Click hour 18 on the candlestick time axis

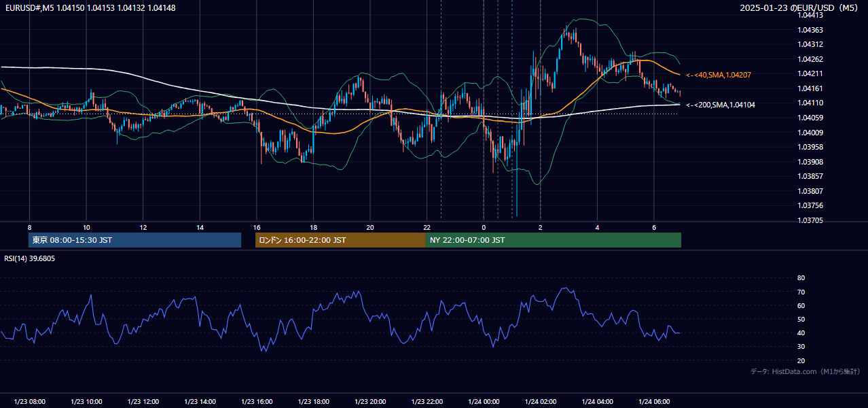point(313,227)
